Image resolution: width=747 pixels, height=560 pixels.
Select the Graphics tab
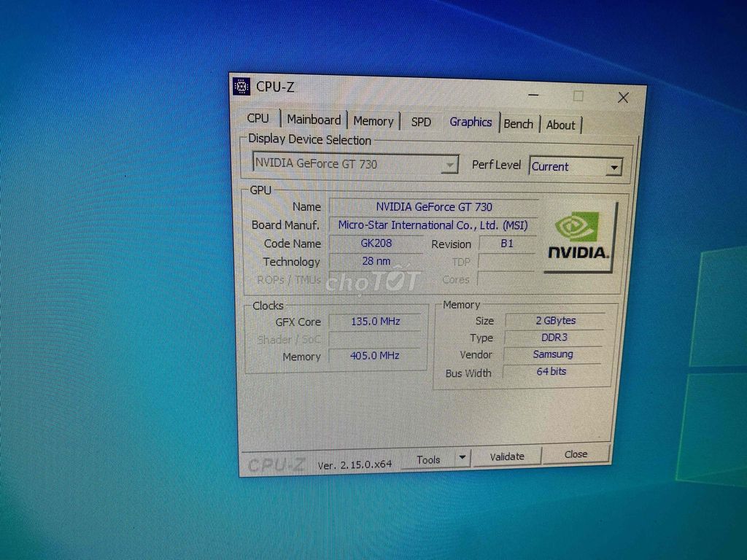471,122
